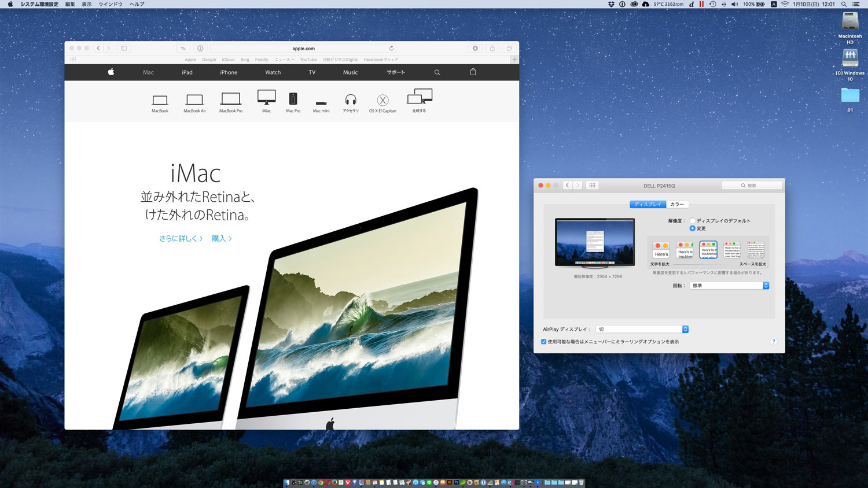868x488 pixels.
Task: Click the Apple logo in site navigation
Action: click(x=111, y=72)
